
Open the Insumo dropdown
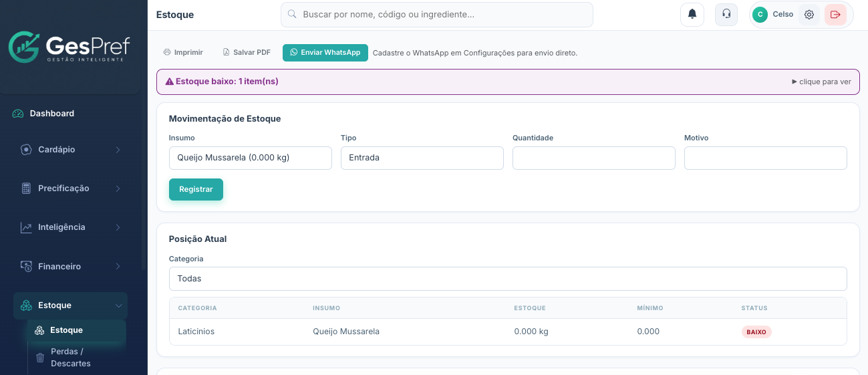pos(251,158)
